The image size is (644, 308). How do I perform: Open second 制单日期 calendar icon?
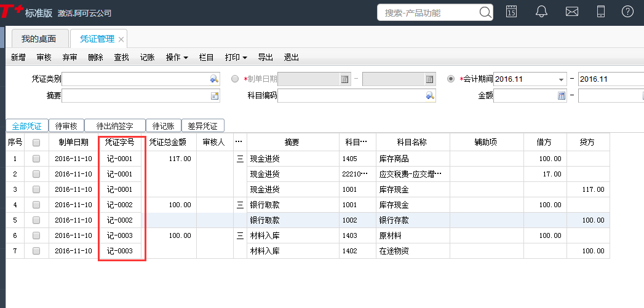click(429, 79)
